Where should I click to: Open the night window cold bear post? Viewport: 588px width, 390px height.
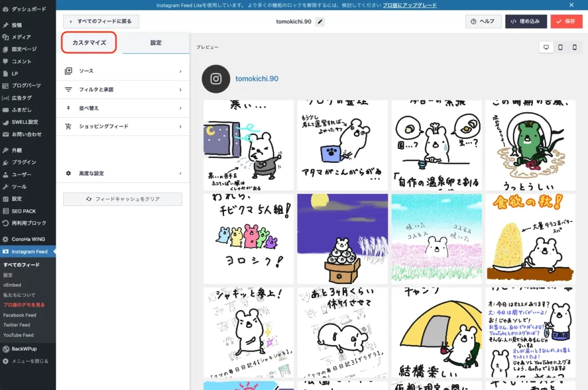point(248,145)
